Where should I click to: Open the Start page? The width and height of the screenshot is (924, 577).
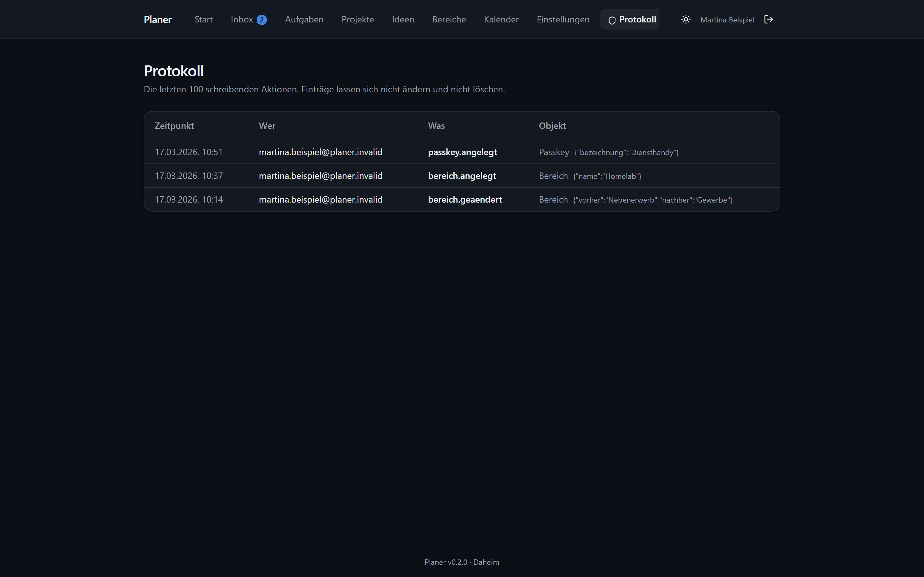203,20
